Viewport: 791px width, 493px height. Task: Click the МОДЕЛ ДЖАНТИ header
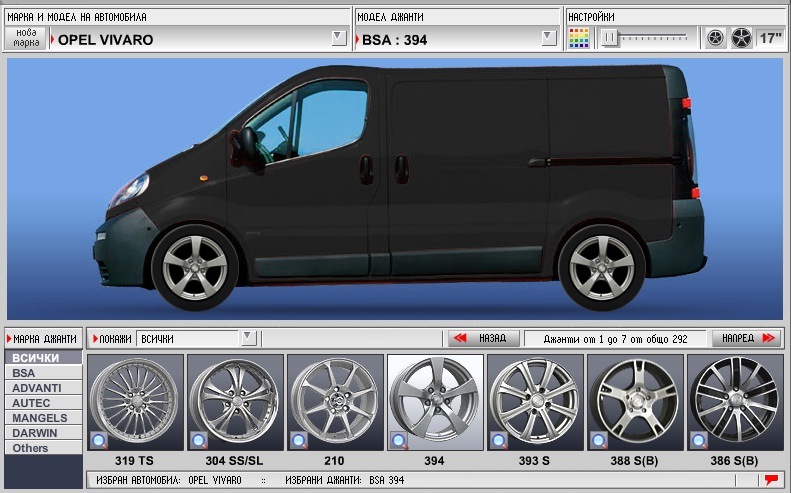click(x=390, y=17)
